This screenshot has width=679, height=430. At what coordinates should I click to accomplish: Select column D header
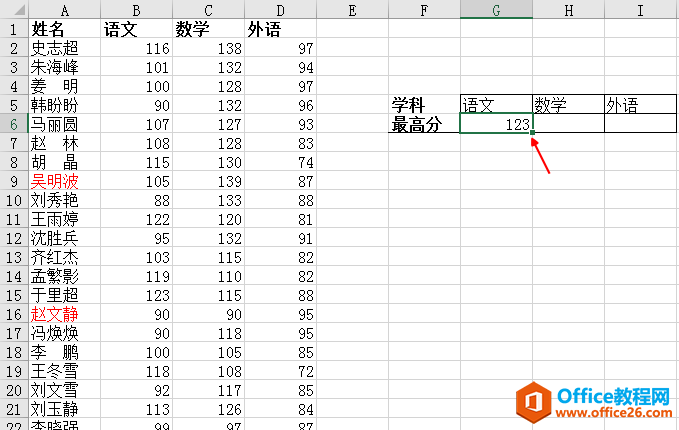[280, 9]
